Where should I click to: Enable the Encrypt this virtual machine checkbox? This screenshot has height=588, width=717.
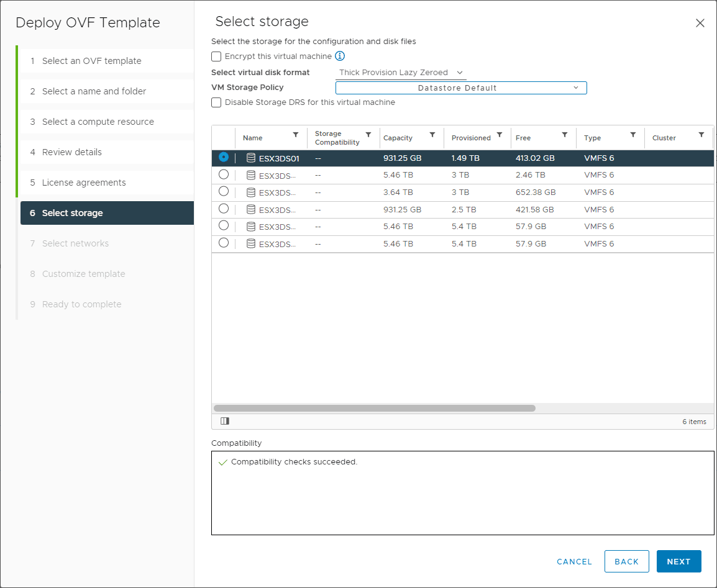[216, 56]
